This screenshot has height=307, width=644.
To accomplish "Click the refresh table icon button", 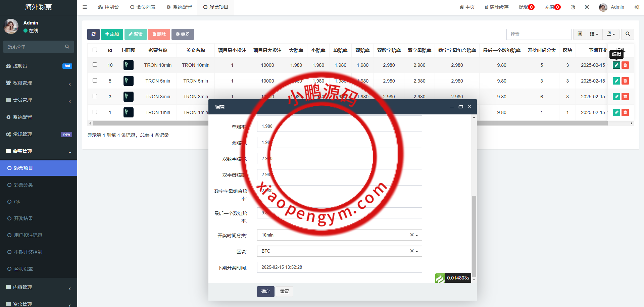I will click(93, 34).
